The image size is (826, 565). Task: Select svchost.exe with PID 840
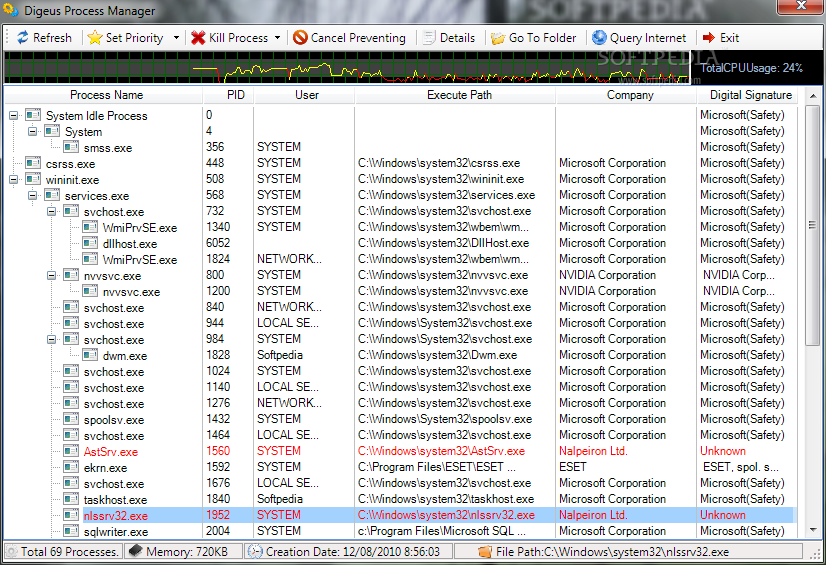pyautogui.click(x=114, y=308)
